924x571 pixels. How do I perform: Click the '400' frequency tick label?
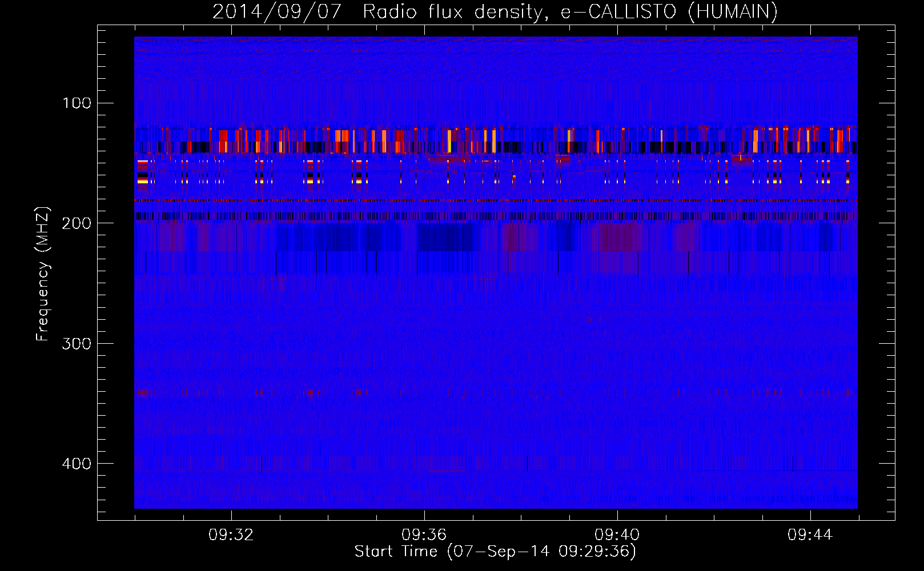77,463
